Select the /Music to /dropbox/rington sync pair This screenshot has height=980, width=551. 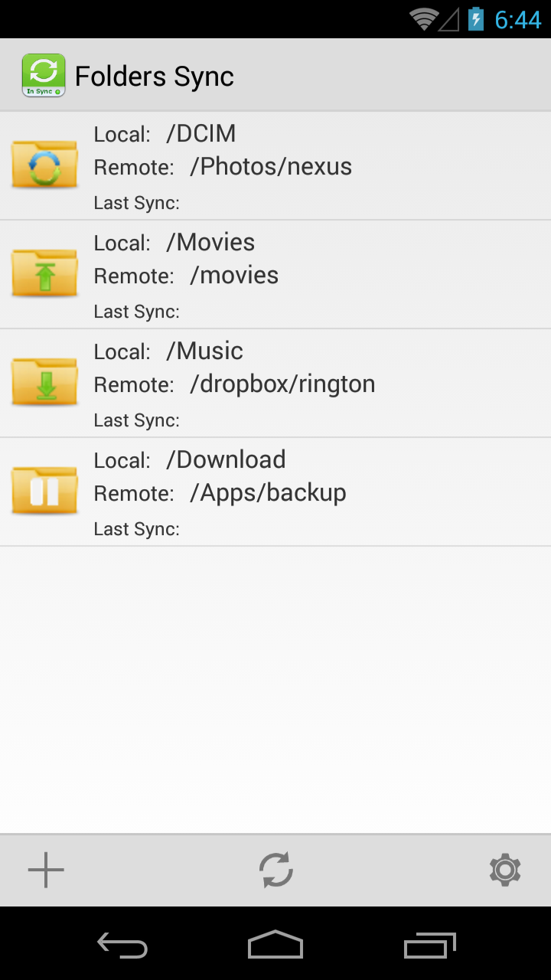(x=275, y=382)
